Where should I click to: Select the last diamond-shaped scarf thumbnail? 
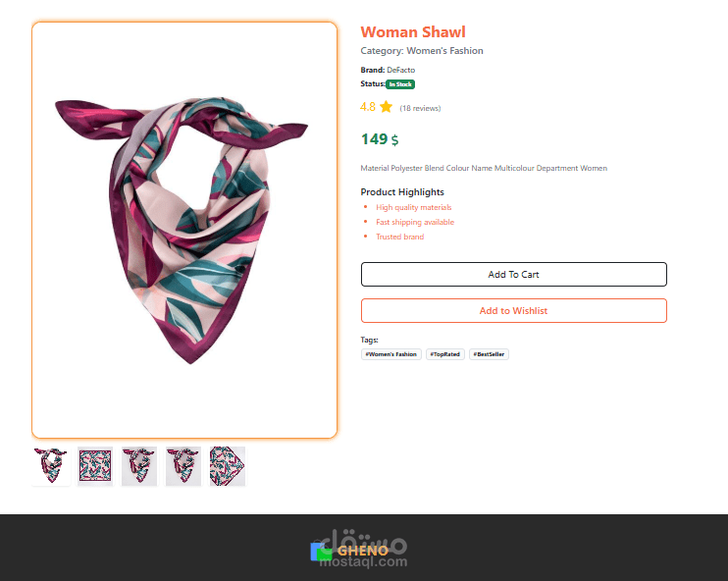click(x=228, y=466)
